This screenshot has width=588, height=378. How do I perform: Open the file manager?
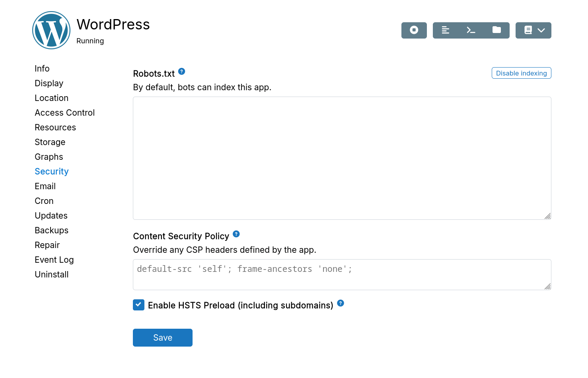(x=496, y=30)
